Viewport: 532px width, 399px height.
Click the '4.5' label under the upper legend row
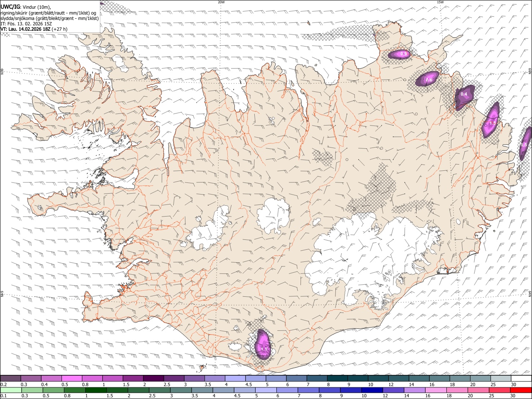click(x=249, y=384)
